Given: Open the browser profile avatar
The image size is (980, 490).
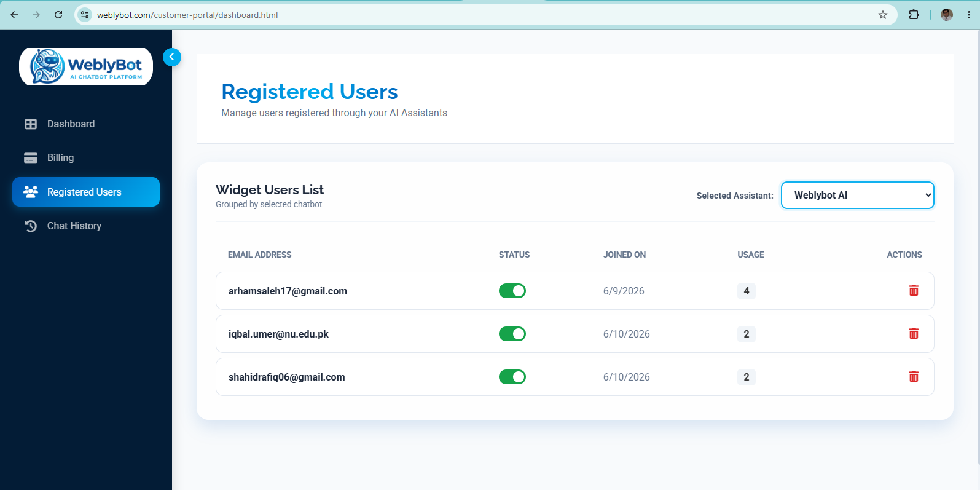Looking at the screenshot, I should pos(947,15).
